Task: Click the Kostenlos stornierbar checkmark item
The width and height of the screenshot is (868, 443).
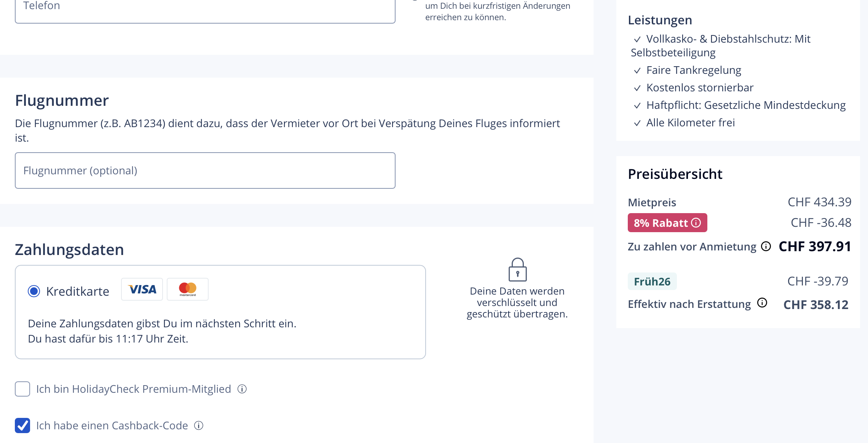Action: coord(700,88)
